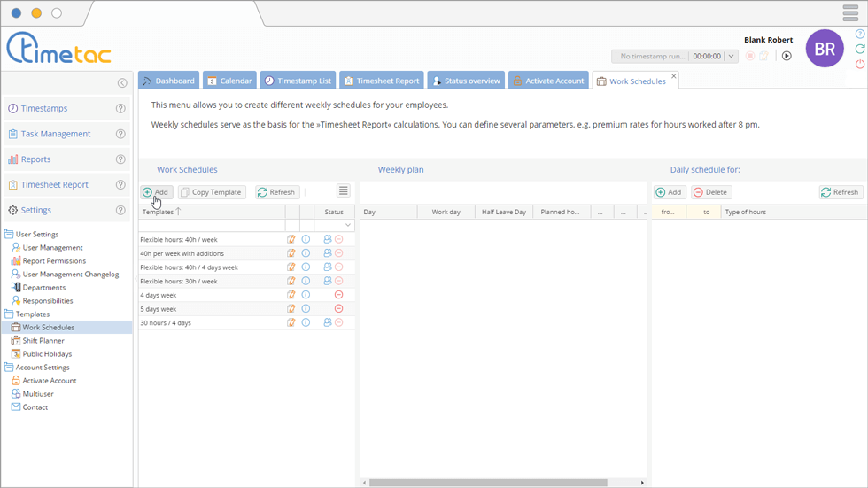This screenshot has height=488, width=868.
Task: Show info for '40h per week with additions'
Action: tap(306, 253)
